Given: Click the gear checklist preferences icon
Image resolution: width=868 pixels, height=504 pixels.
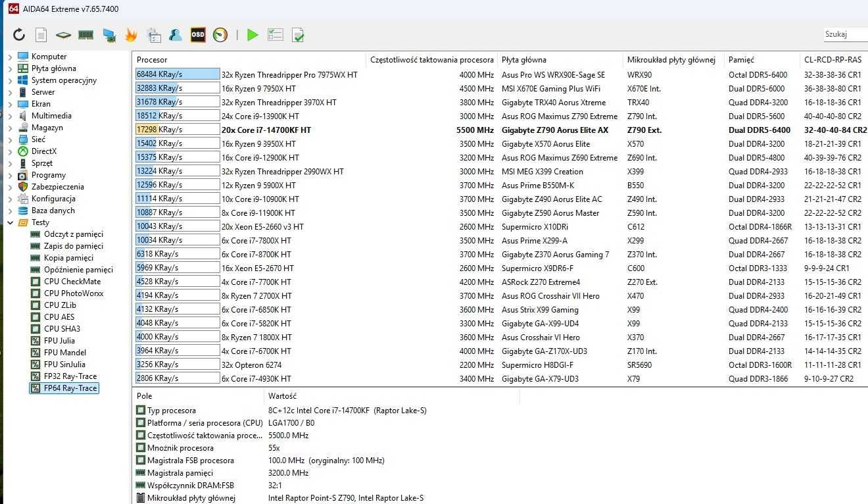Looking at the screenshot, I should (154, 35).
